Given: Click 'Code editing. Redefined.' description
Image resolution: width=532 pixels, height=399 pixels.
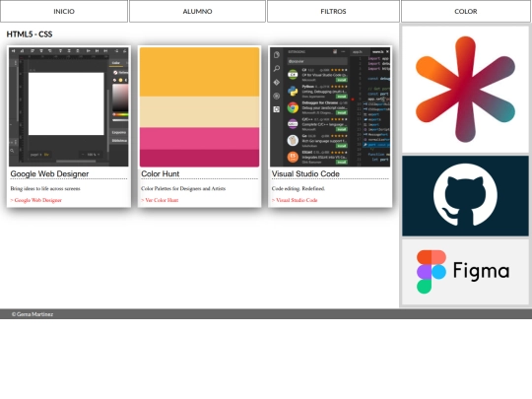Looking at the screenshot, I should pyautogui.click(x=299, y=188).
